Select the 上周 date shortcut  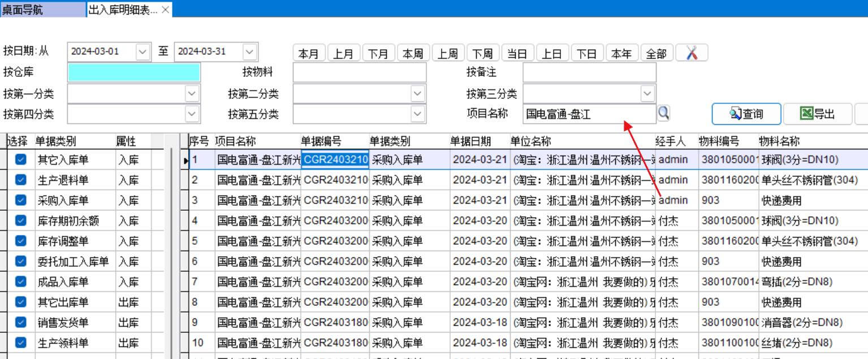click(448, 54)
